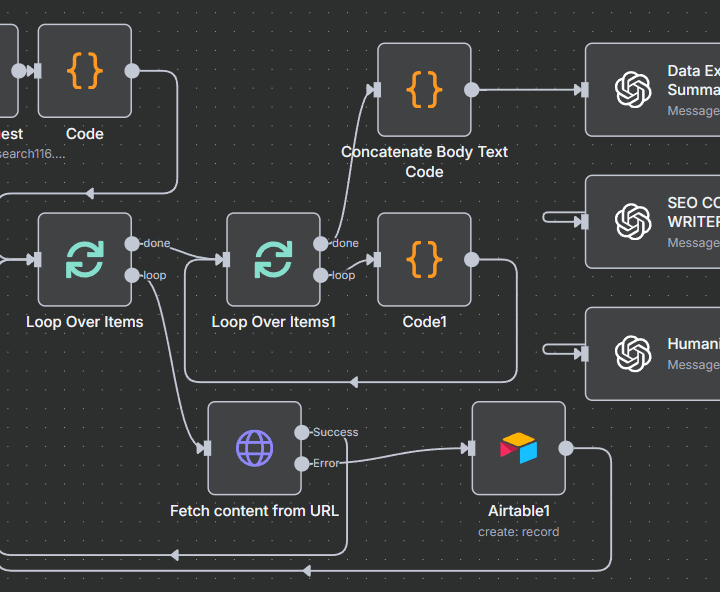The width and height of the screenshot is (720, 592).
Task: Click the loop output of Loop Over Items1
Action: 320,275
